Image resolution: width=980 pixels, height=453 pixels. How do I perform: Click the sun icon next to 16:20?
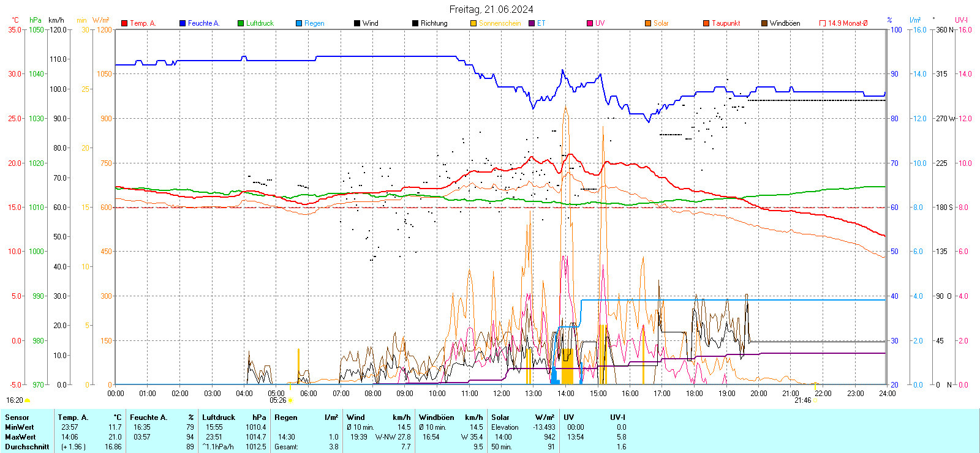pos(27,400)
